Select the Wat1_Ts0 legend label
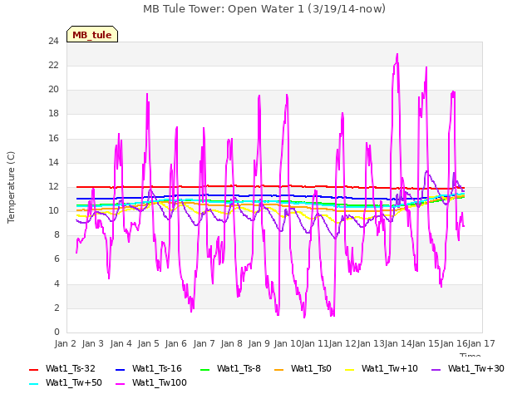This screenshot has width=532, height=399. tap(311, 368)
